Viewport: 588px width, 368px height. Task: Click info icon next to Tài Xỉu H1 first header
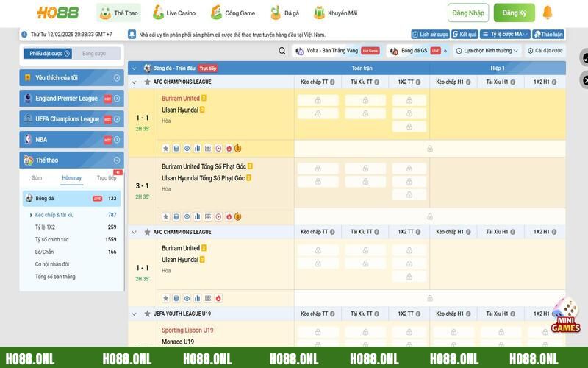[512, 82]
